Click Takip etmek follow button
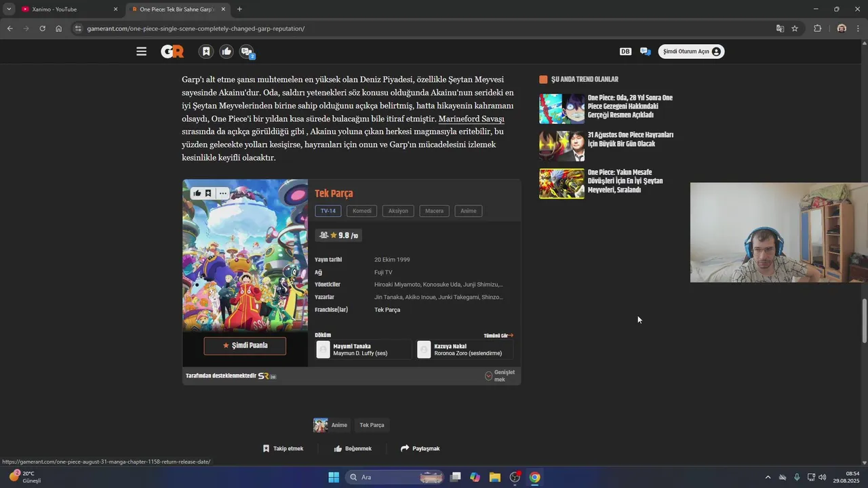Viewport: 868px width, 488px height. tap(283, 449)
